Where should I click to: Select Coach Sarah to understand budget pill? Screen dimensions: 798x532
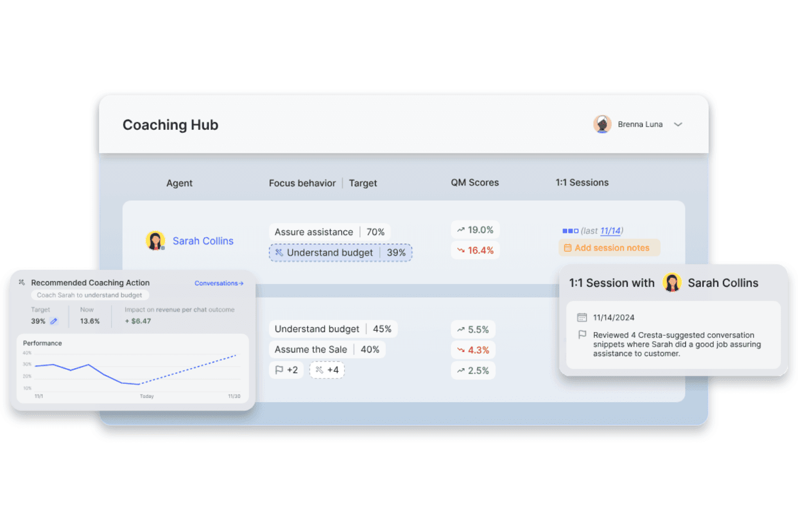click(x=90, y=295)
